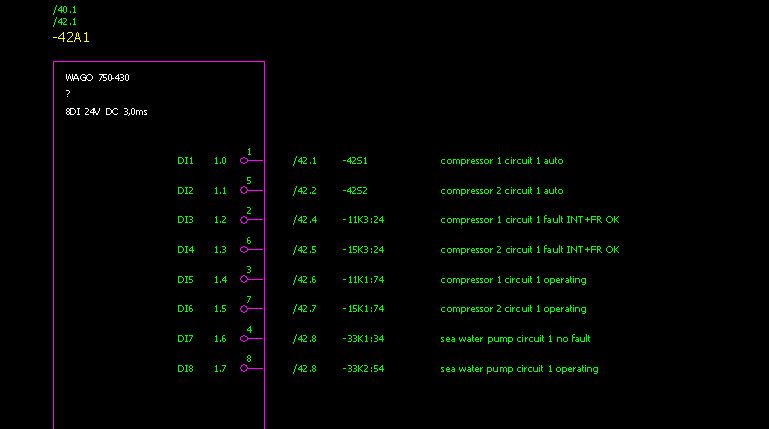
Task: Click the -11K3:24 contact reference
Action: coord(362,220)
